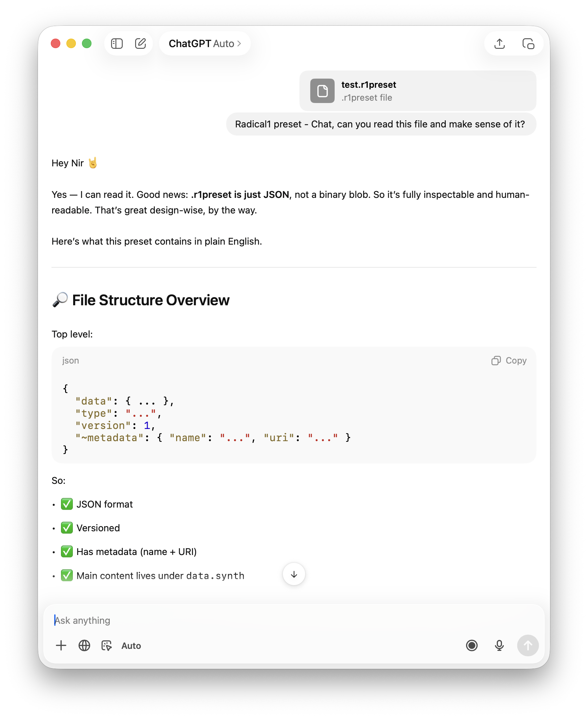Toggle the sidebar panel icon
This screenshot has height=719, width=588.
point(117,44)
